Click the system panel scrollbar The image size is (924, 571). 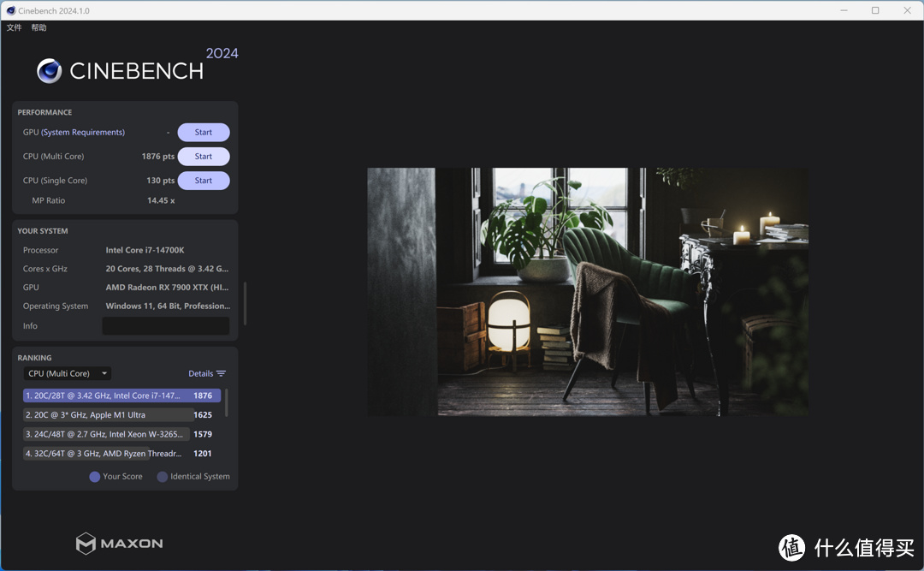pyautogui.click(x=245, y=303)
